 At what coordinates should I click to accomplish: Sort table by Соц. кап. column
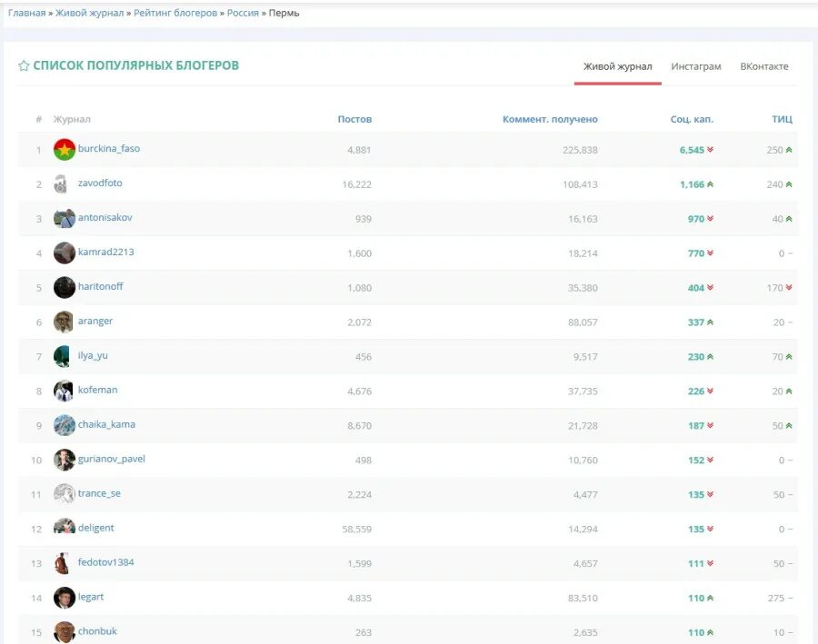click(x=692, y=119)
